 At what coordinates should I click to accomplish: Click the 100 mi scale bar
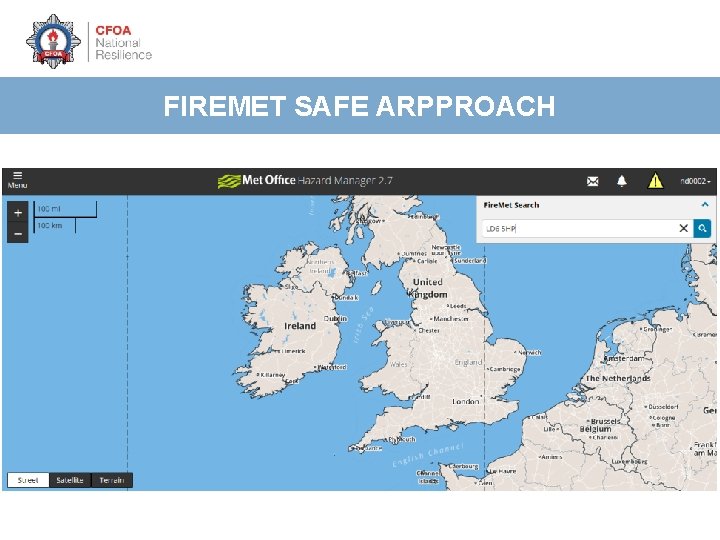65,209
